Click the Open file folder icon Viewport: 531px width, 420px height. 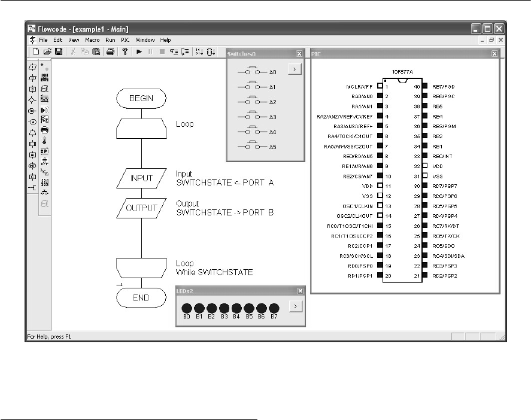pyautogui.click(x=47, y=51)
